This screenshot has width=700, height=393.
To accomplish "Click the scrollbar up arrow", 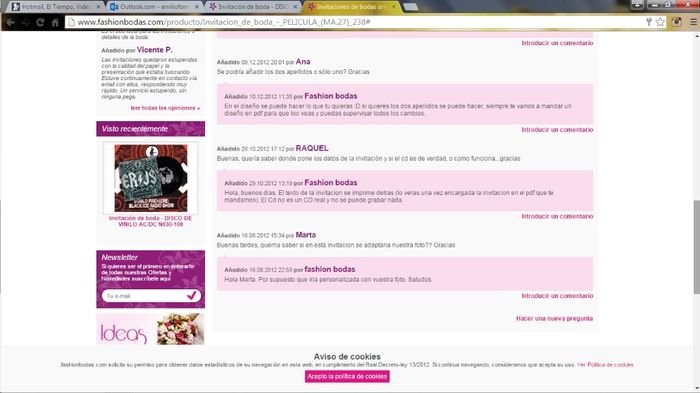I will pyautogui.click(x=696, y=35).
